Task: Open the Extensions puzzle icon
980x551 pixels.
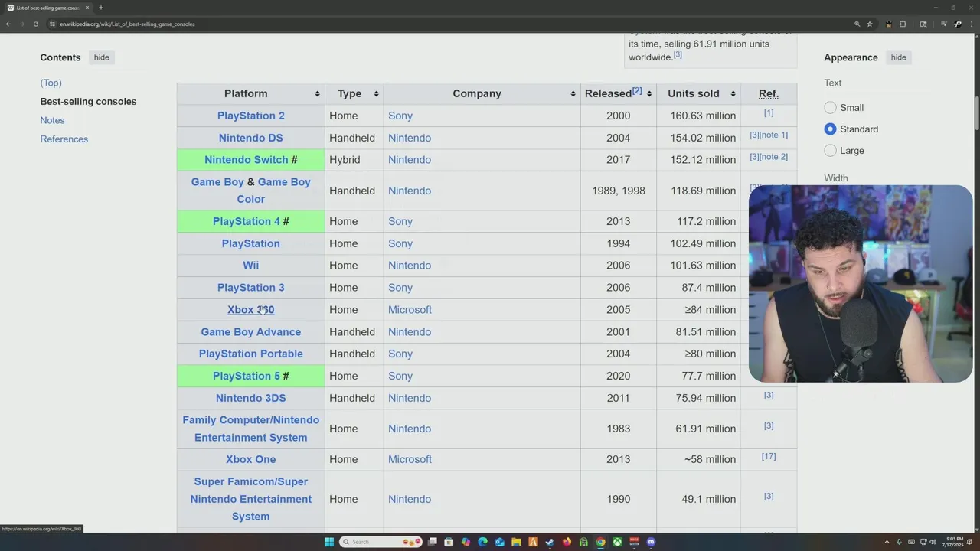Action: pyautogui.click(x=903, y=24)
